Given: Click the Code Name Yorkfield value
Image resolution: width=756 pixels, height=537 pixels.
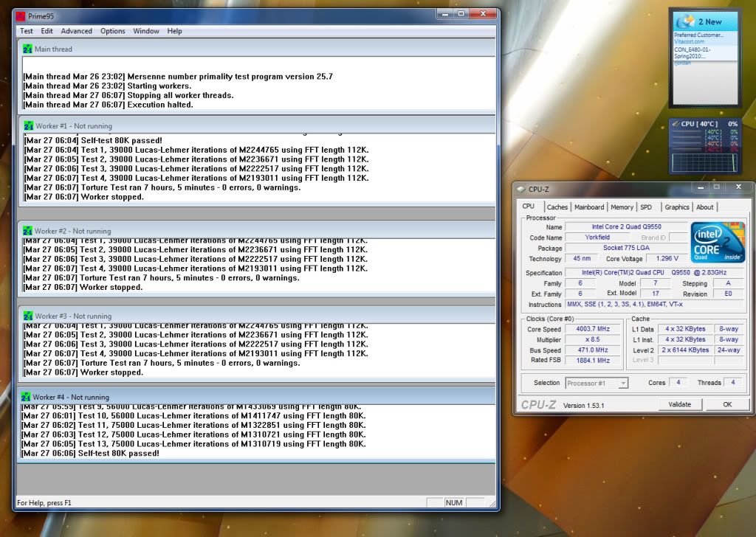Looking at the screenshot, I should click(x=597, y=238).
